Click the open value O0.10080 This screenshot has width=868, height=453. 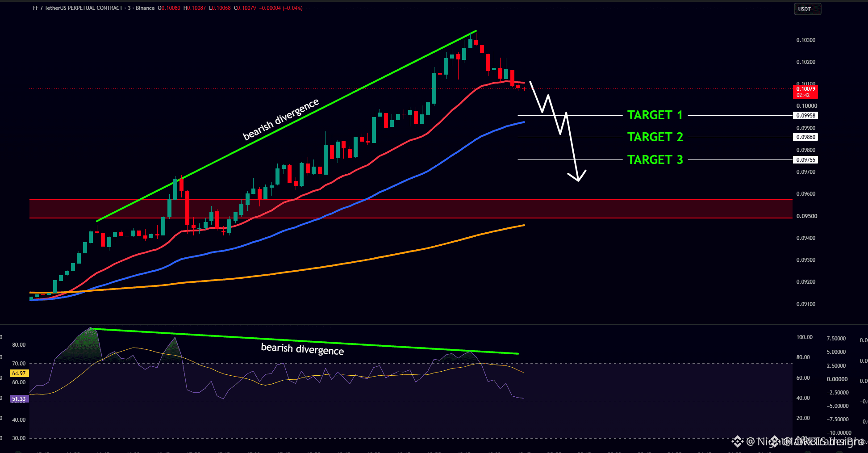point(169,8)
